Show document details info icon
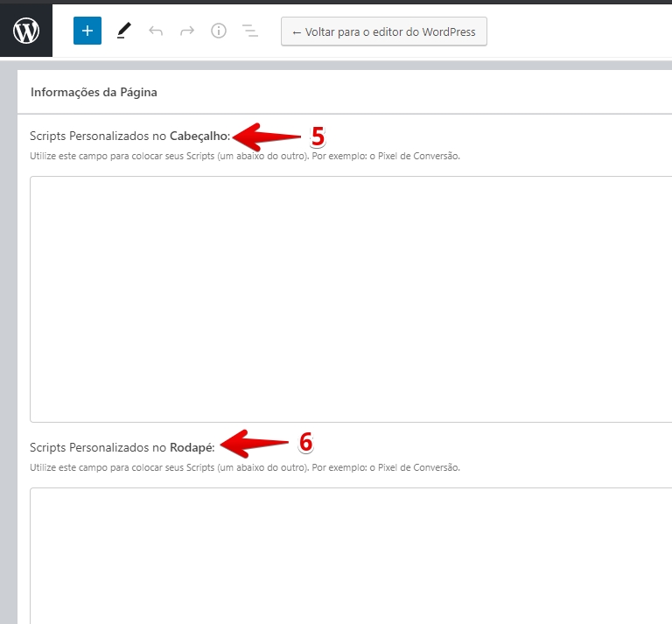The width and height of the screenshot is (672, 624). click(219, 32)
